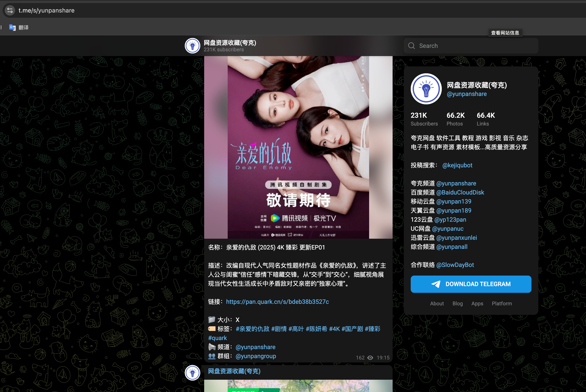Viewport: 586px width, 392px height.
Task: Open @yunpanuc channel link
Action: tap(448, 229)
